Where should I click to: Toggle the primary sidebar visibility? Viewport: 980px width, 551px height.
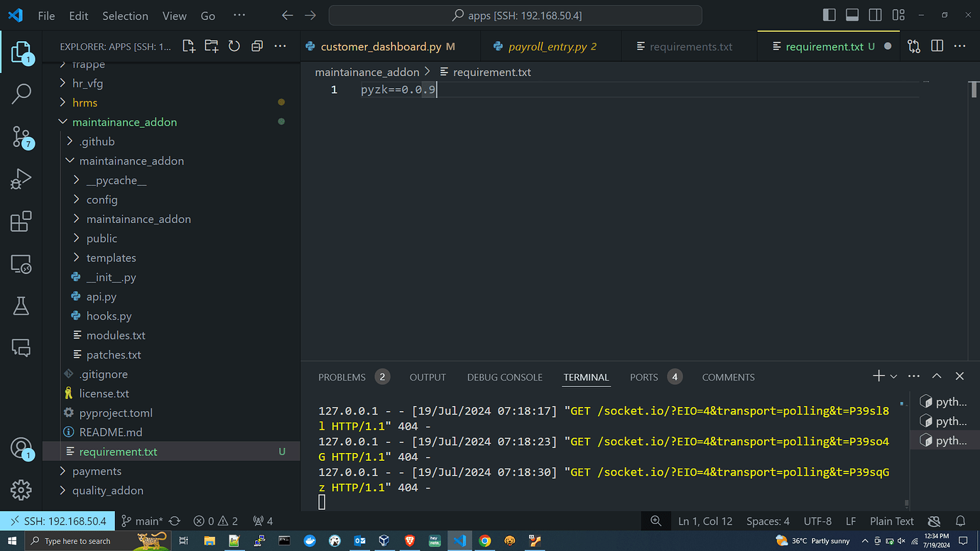pos(829,14)
